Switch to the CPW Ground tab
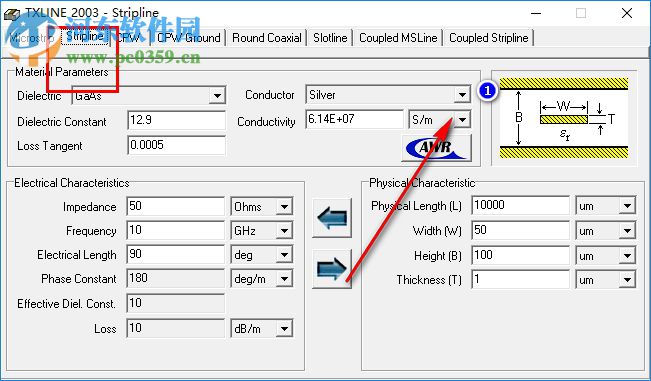This screenshot has height=381, width=651. click(x=189, y=38)
